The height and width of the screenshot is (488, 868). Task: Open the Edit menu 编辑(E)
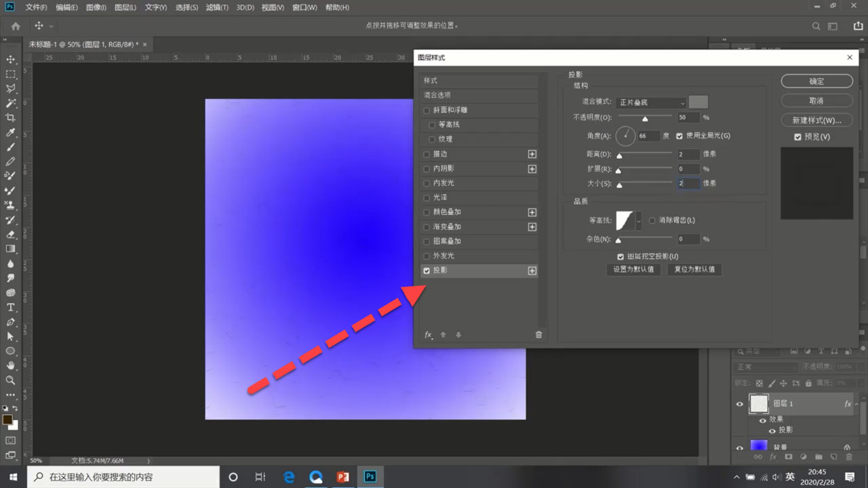tap(66, 7)
